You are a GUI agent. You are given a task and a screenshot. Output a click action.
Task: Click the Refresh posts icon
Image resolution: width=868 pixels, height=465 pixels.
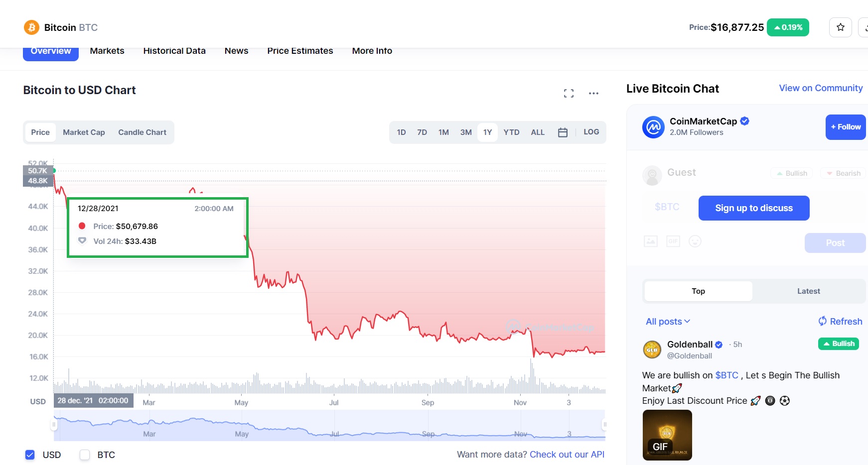tap(823, 321)
